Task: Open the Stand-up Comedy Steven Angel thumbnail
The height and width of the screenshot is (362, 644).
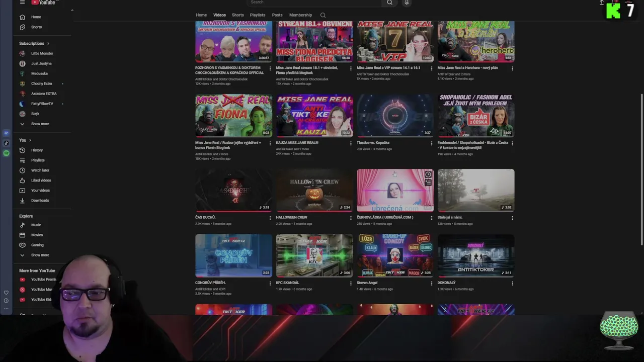Action: point(395,255)
